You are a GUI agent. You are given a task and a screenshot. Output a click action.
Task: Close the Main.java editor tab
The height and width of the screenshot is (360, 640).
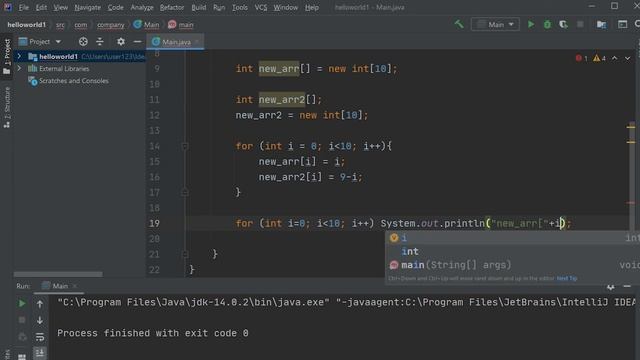pyautogui.click(x=197, y=42)
